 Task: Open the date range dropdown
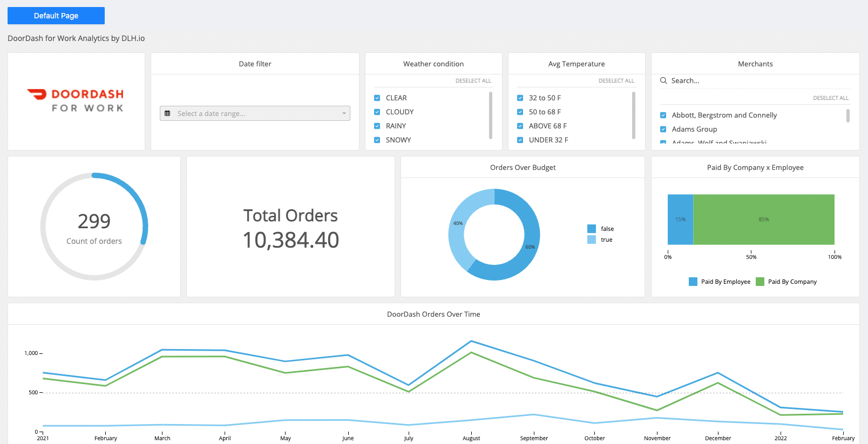click(x=255, y=113)
